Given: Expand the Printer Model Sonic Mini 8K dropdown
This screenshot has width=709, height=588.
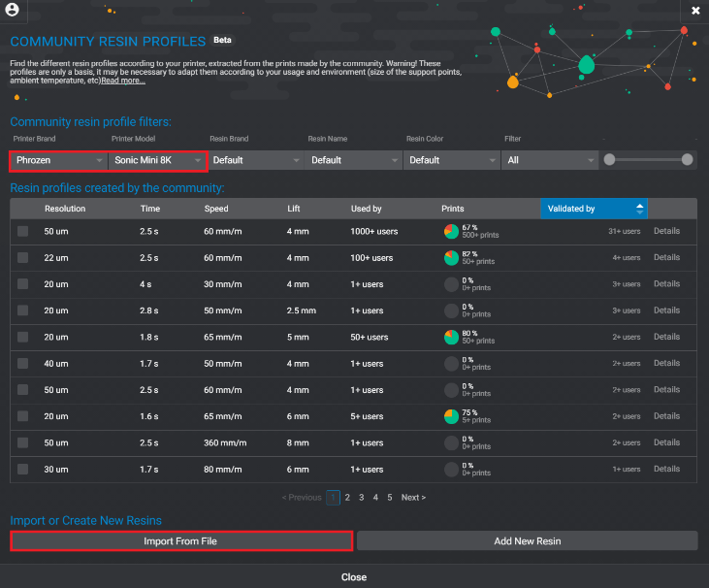Looking at the screenshot, I should tap(156, 160).
